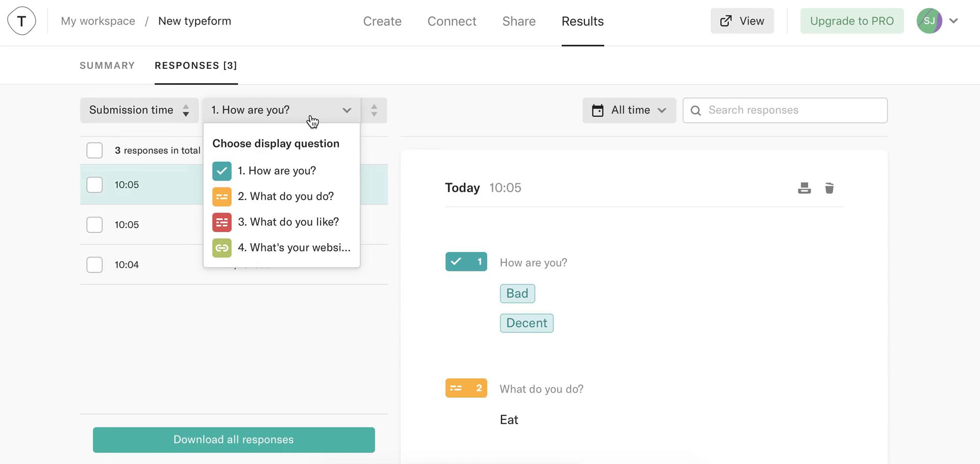Click the Typeform T logo
Screen dimensions: 980x464
point(21,21)
